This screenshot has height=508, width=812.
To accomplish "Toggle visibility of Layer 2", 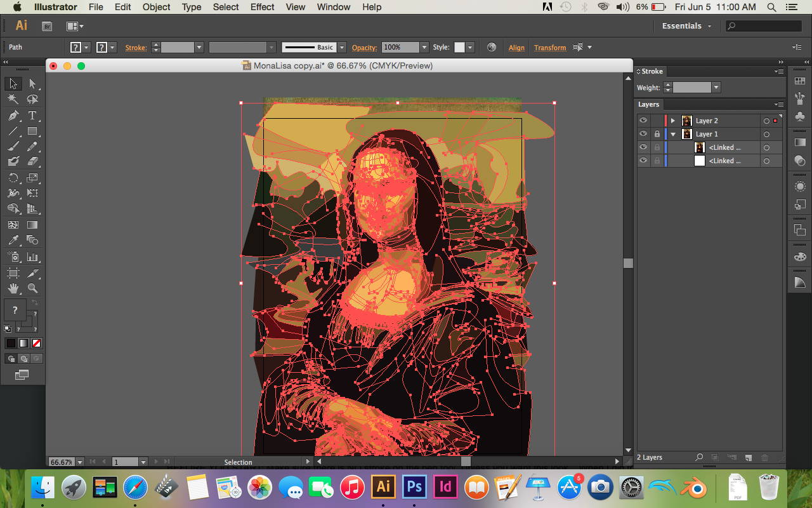I will click(x=643, y=121).
